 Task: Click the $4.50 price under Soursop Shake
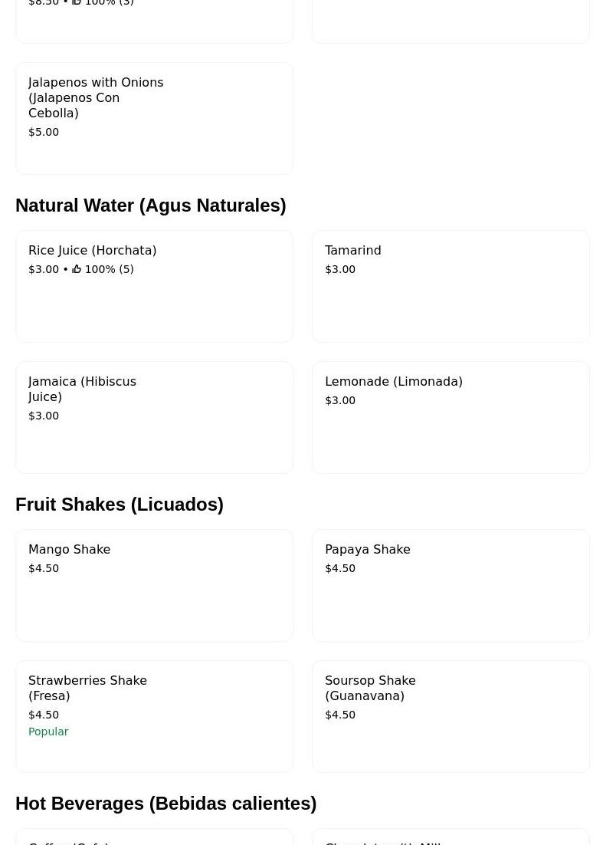[340, 715]
